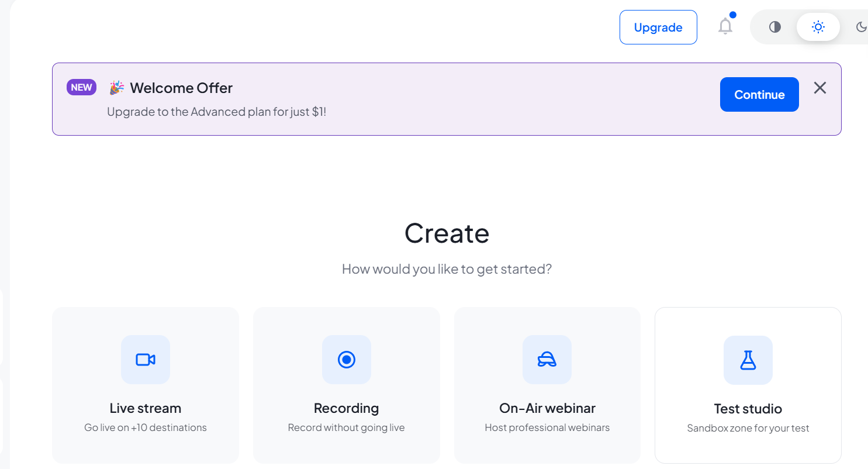Switch to system contrast theme mode
Viewport: 868px width, 469px height.
pos(775,27)
